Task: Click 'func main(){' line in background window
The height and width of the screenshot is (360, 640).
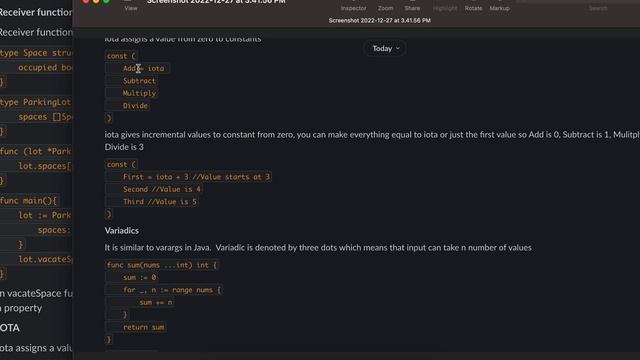Action: pos(29,201)
